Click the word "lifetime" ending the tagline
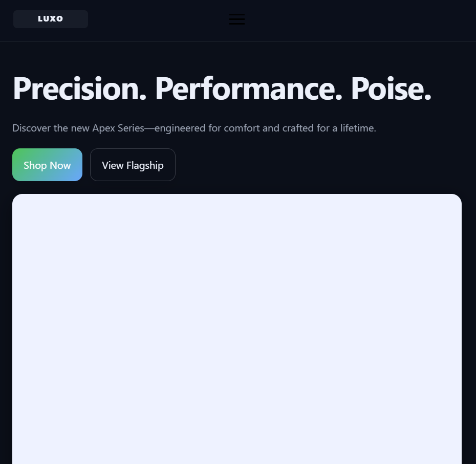 pyautogui.click(x=357, y=128)
